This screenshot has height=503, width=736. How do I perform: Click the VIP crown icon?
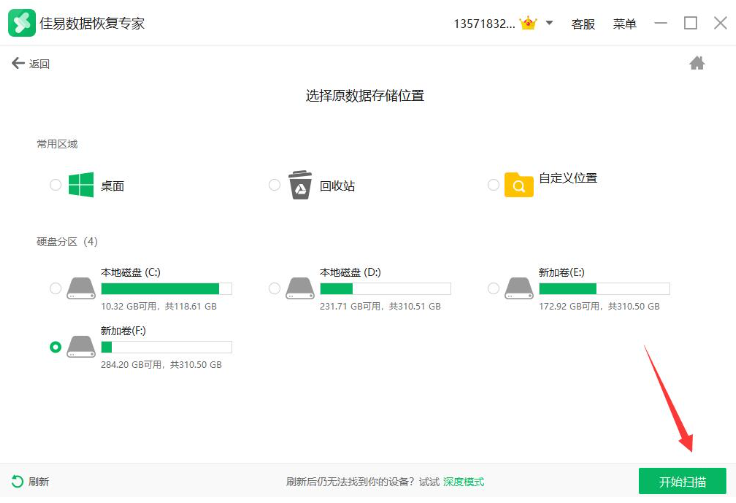[x=530, y=23]
